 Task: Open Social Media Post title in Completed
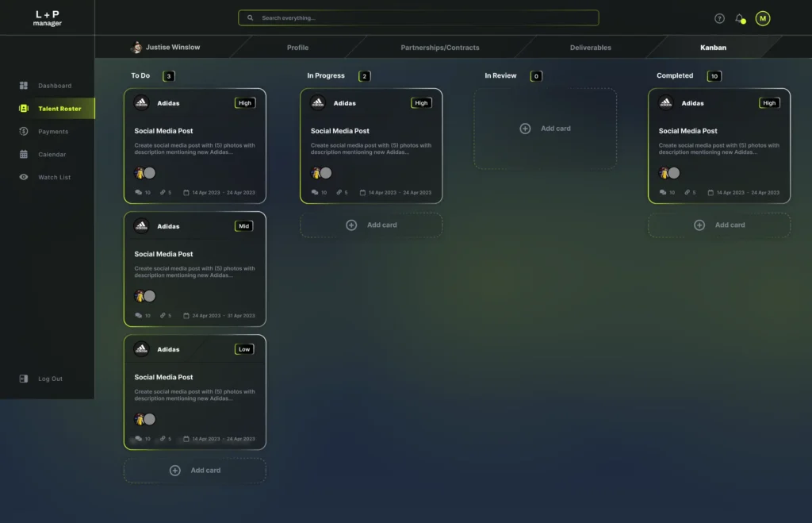(688, 131)
